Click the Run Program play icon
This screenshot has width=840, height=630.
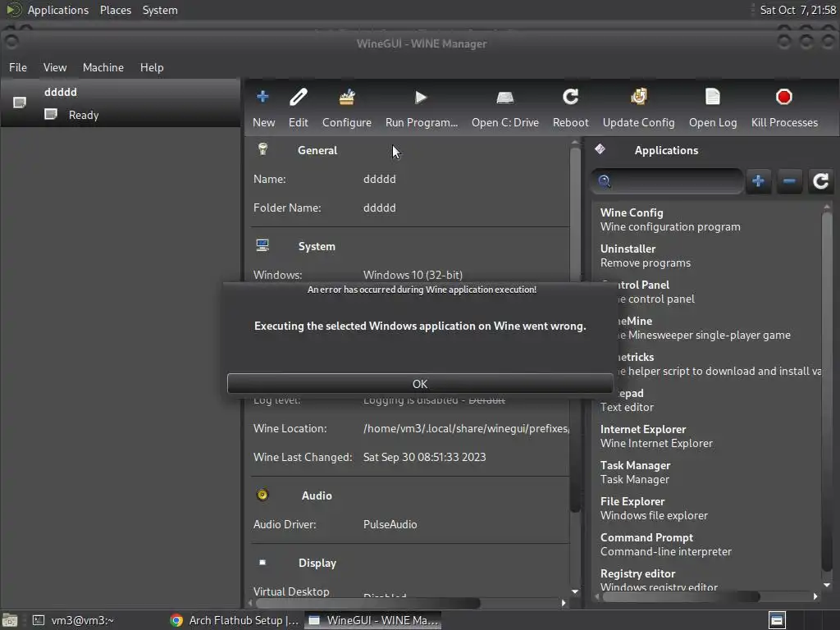click(421, 97)
